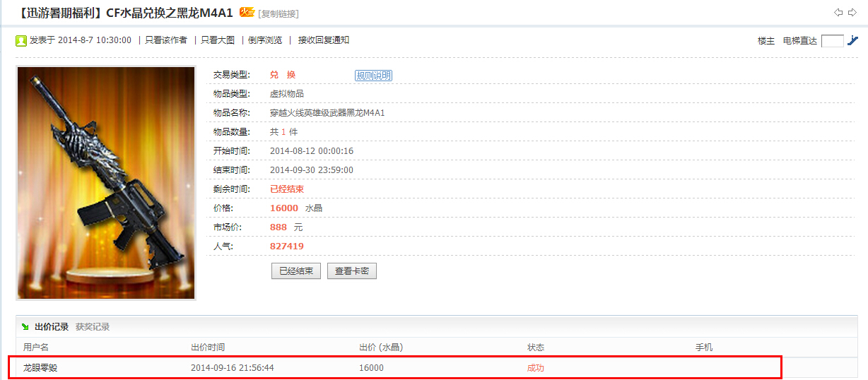Choose 只看大图 view option
This screenshot has height=380, width=868.
[x=218, y=40]
